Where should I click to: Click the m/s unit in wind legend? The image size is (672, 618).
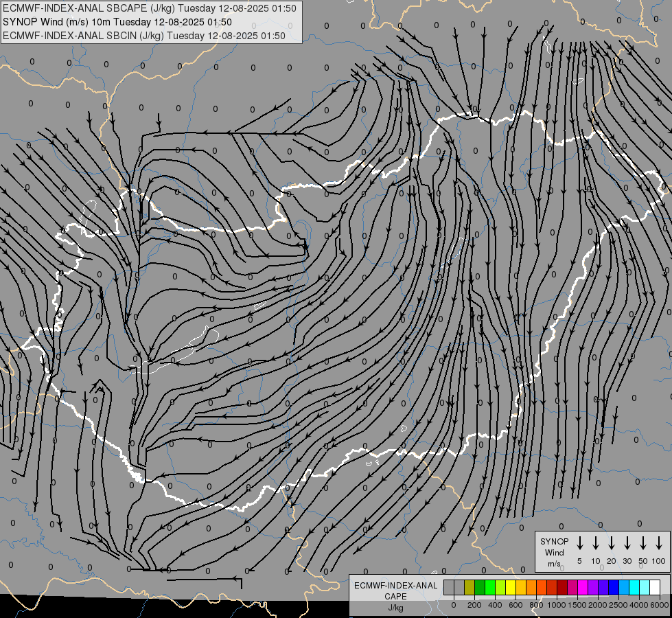coord(554,564)
